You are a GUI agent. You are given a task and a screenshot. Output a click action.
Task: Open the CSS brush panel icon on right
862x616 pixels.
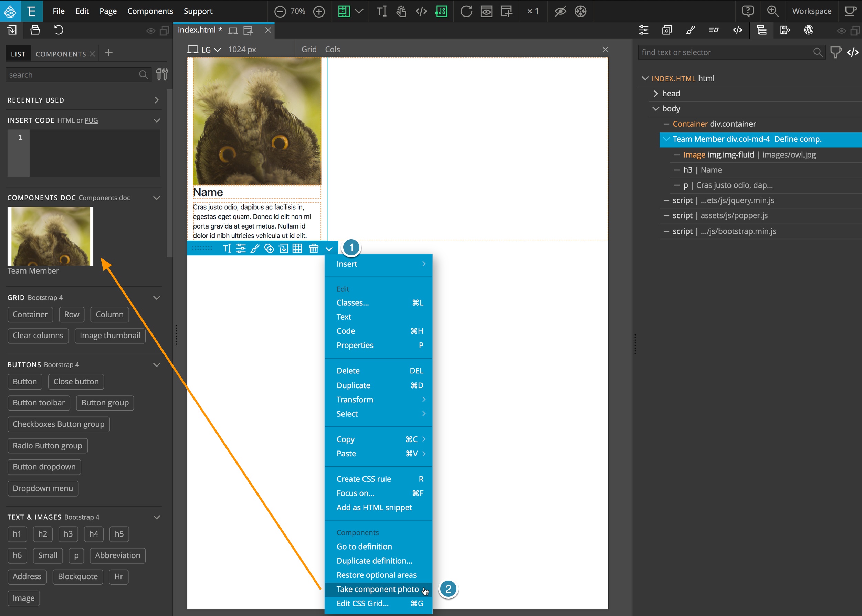[691, 30]
